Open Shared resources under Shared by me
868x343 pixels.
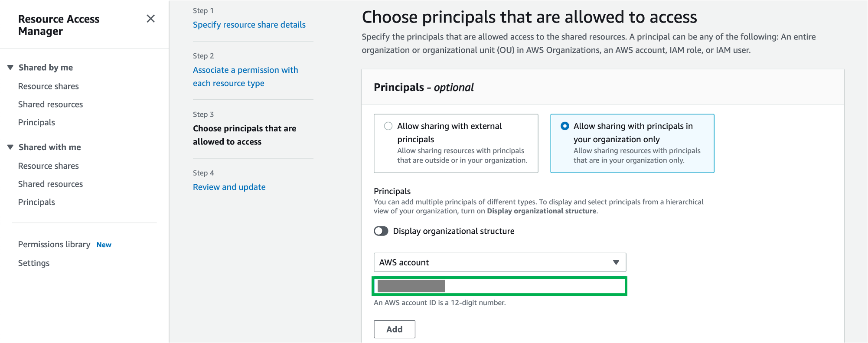point(50,105)
